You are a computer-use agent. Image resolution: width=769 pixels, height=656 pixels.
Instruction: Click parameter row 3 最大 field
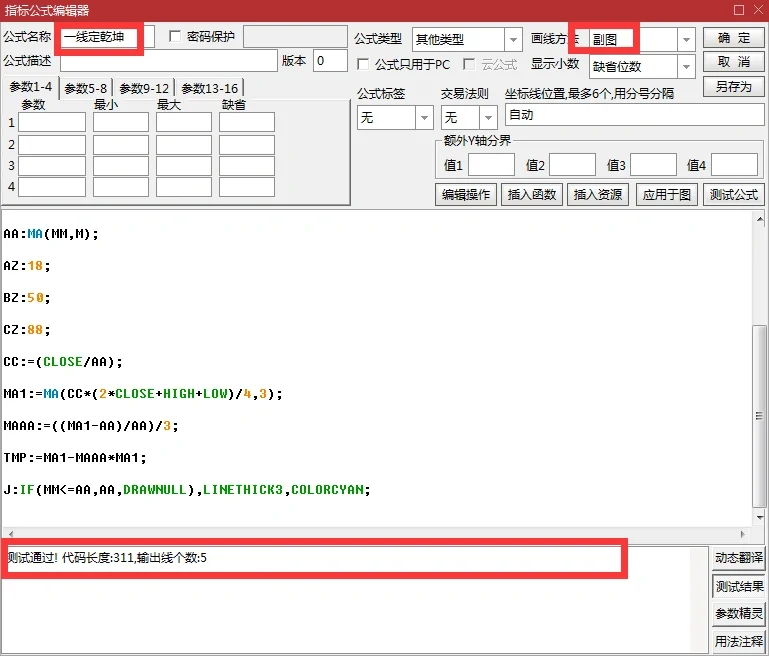click(x=184, y=166)
